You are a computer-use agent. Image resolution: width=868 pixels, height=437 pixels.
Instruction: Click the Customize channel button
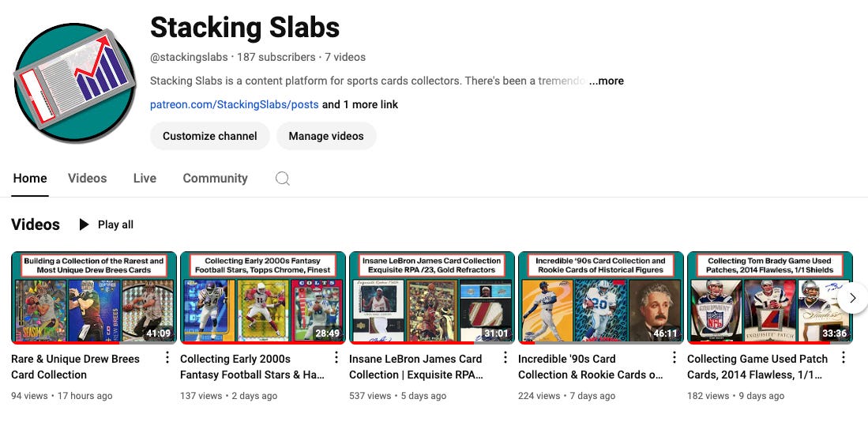point(210,136)
